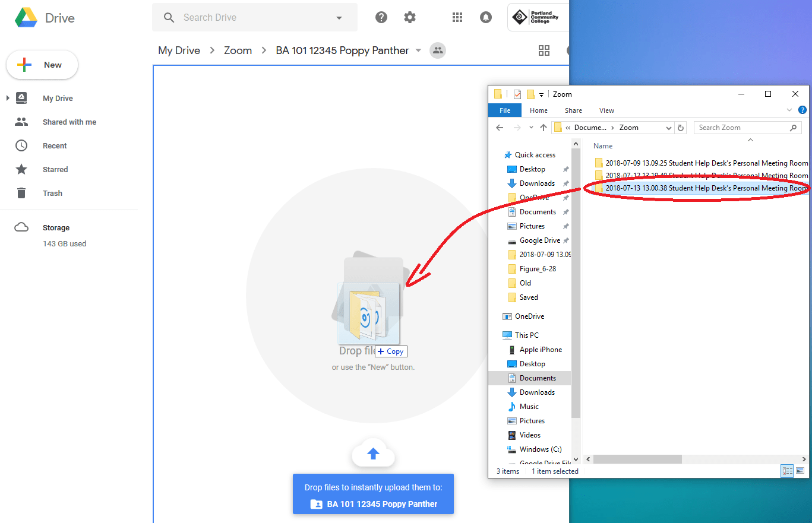Open Recent in the Drive sidebar
This screenshot has height=523, width=812.
tap(55, 145)
